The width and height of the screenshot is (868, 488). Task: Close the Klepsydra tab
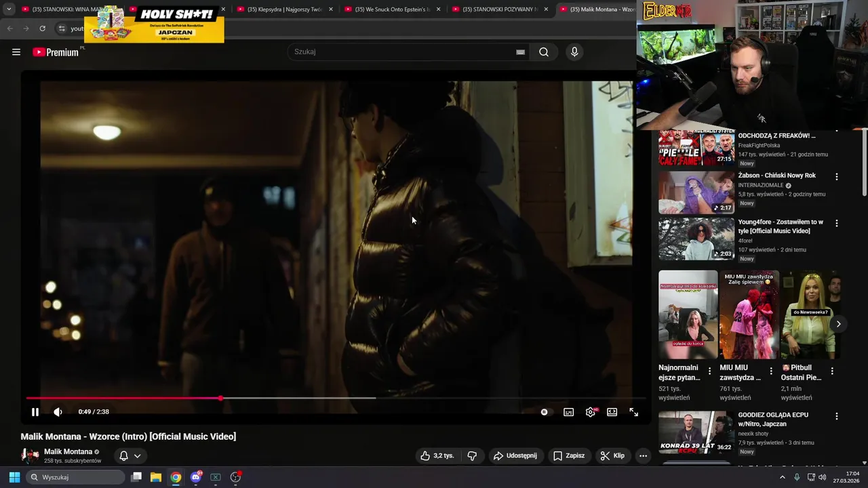tap(331, 9)
